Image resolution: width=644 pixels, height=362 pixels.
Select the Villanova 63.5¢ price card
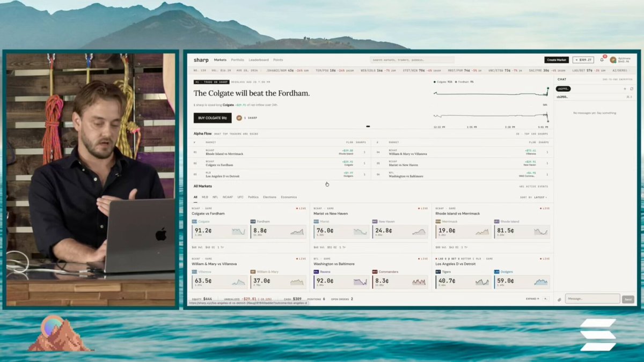(x=219, y=282)
